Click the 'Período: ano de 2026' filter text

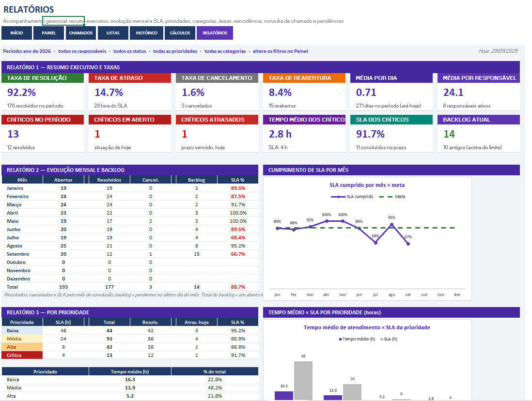click(27, 51)
